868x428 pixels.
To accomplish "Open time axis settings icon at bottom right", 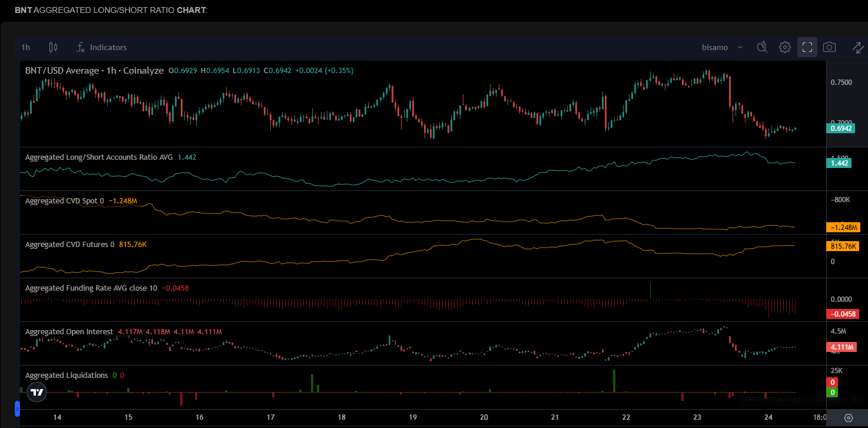I will pyautogui.click(x=848, y=417).
